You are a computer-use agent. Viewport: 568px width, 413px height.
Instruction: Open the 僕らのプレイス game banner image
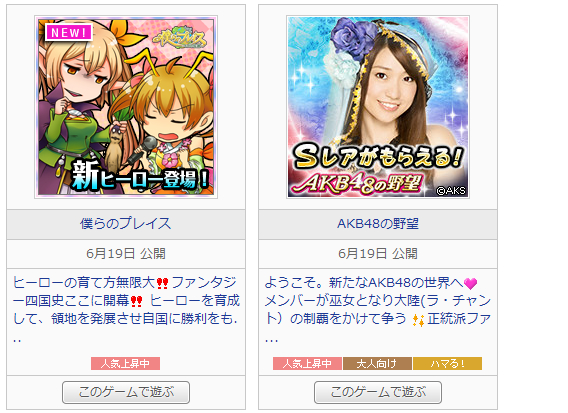pyautogui.click(x=126, y=107)
